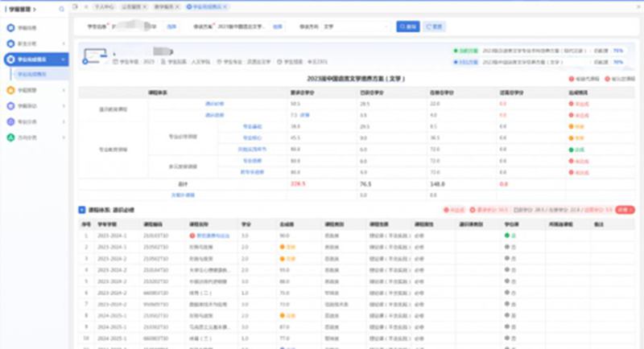The width and height of the screenshot is (644, 349).
Task: Click the 选择 link beside the 修读方案 field
Action: 278,27
